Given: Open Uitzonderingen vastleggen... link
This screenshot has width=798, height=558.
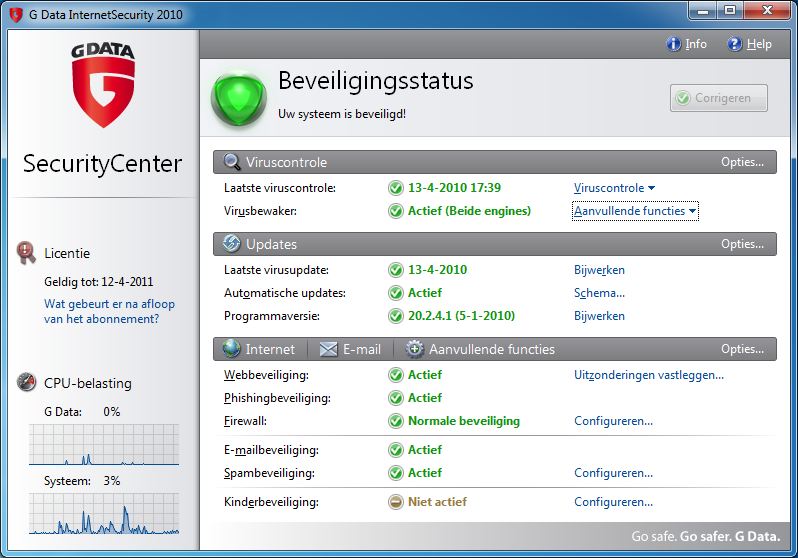Looking at the screenshot, I should coord(648,375).
